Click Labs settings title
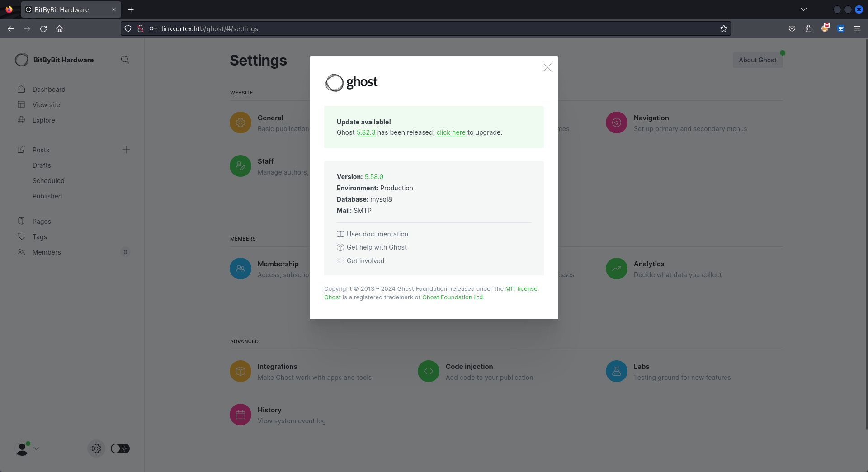Screen dimensions: 868x472 [x=641, y=367]
